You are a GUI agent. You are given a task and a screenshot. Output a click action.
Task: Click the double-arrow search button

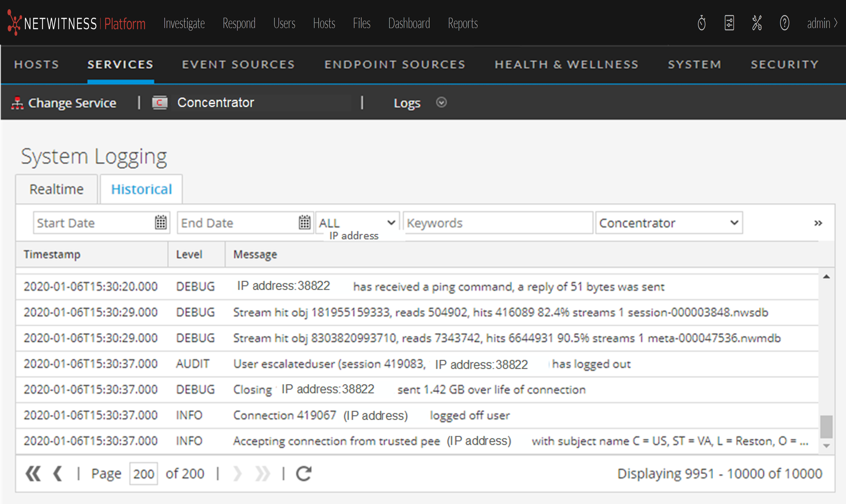coord(818,223)
